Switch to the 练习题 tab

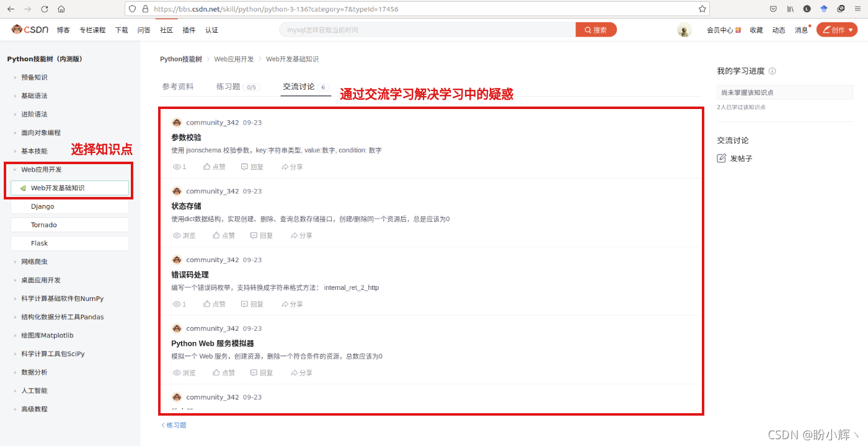pos(238,87)
